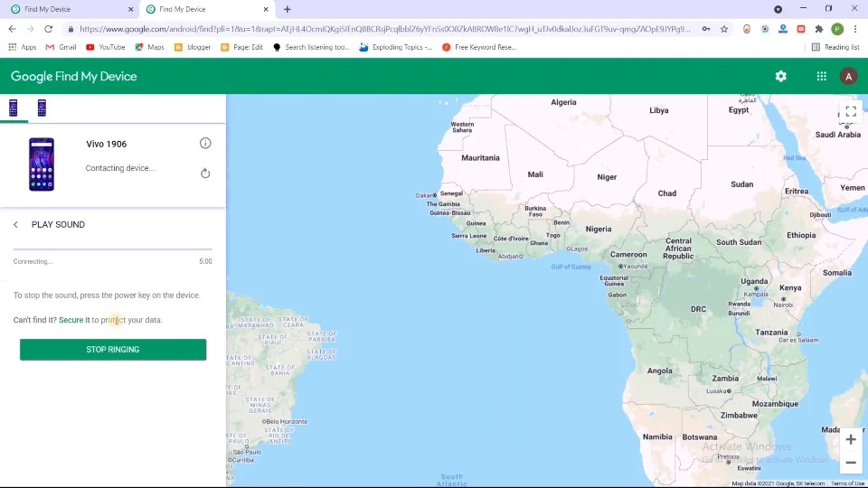Viewport: 868px width, 488px height.
Task: Open the Page: Edit bookmark
Action: tap(241, 47)
